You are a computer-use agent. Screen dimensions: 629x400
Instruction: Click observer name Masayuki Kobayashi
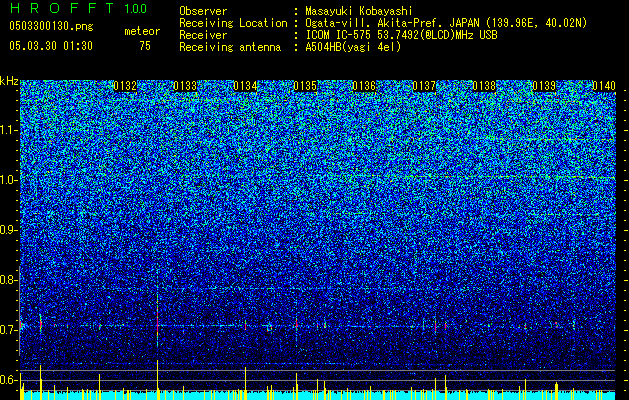(359, 11)
